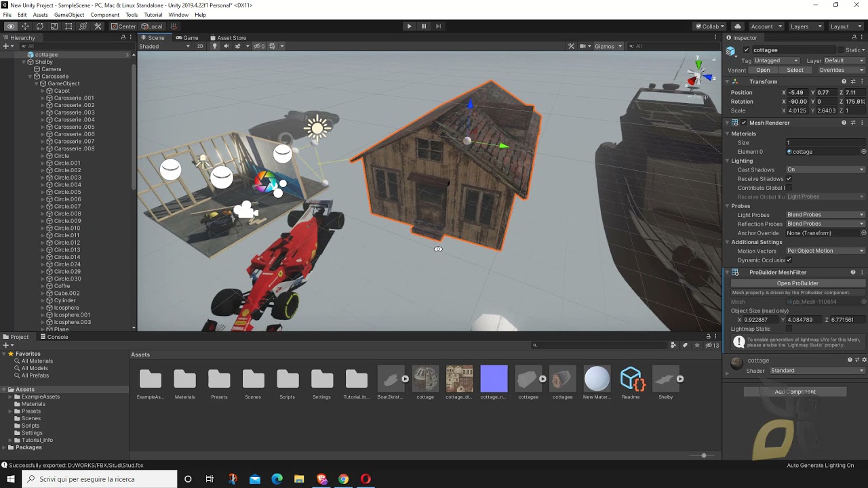
Task: Open the Shader Standard dropdown
Action: 817,371
